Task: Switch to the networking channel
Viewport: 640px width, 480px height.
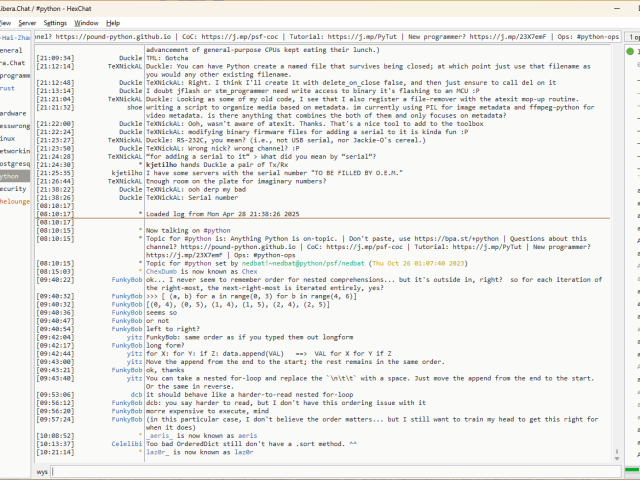Action: (14, 150)
